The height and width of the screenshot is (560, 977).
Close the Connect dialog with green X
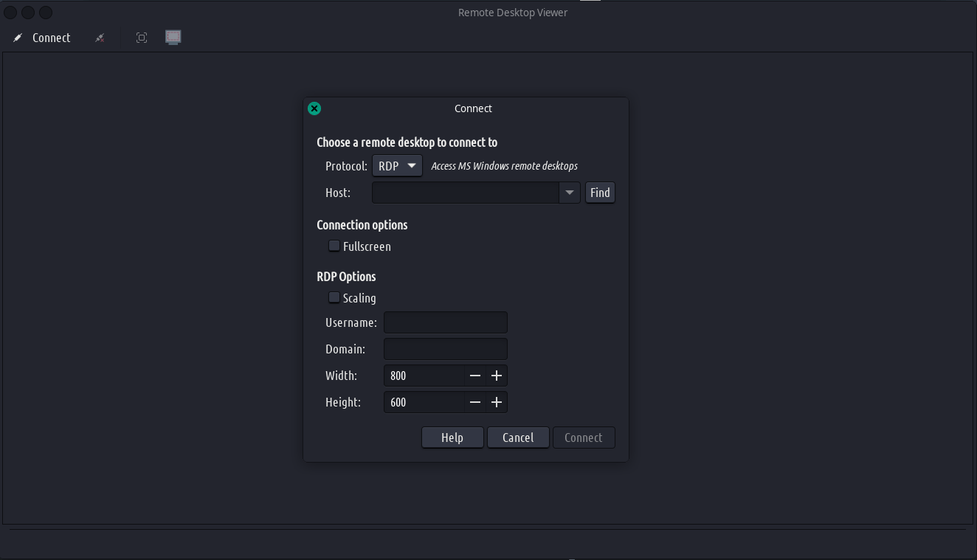(x=314, y=108)
